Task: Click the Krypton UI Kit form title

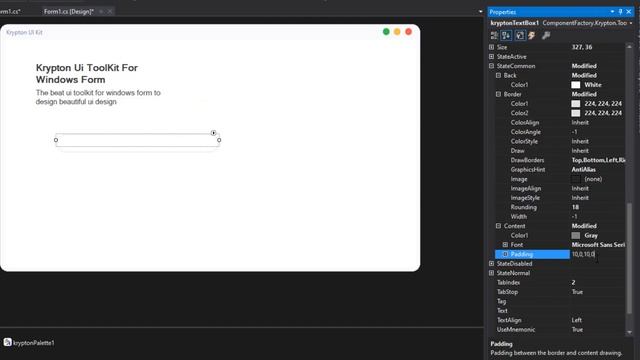Action: [24, 32]
